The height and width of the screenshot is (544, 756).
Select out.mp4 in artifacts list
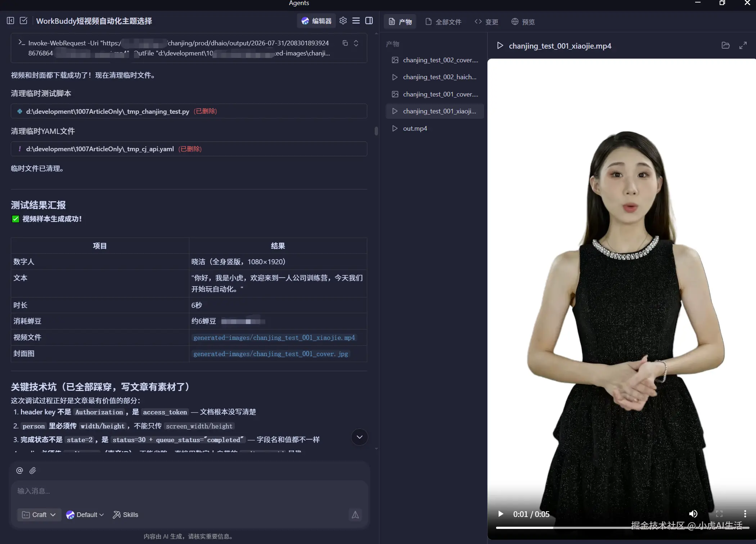tap(435, 129)
